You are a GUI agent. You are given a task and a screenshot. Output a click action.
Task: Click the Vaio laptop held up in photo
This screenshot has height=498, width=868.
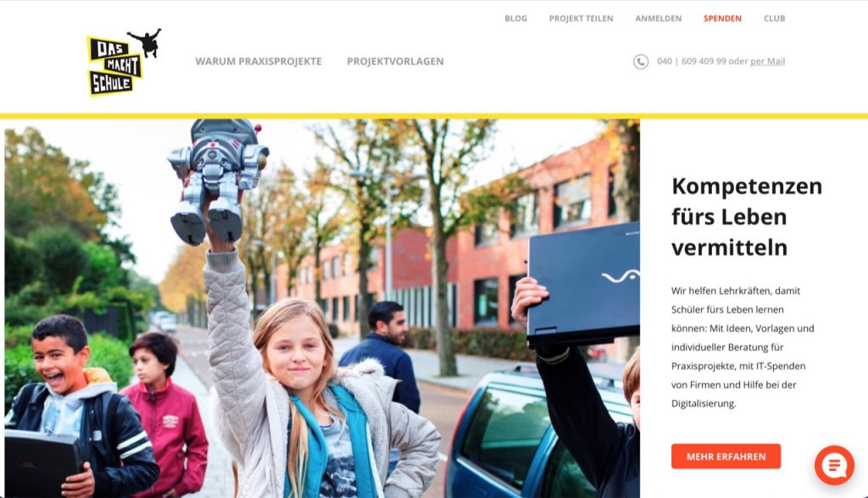click(583, 285)
